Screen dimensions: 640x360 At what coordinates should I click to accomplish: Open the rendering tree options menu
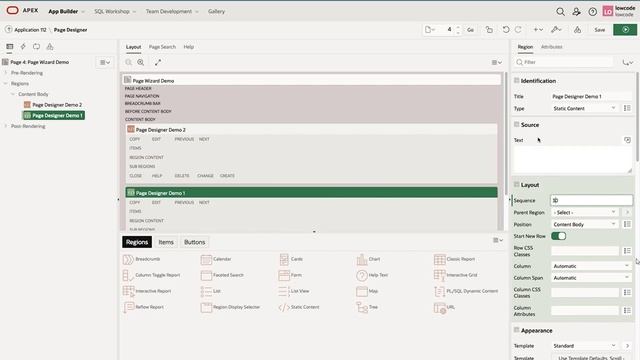(105, 62)
